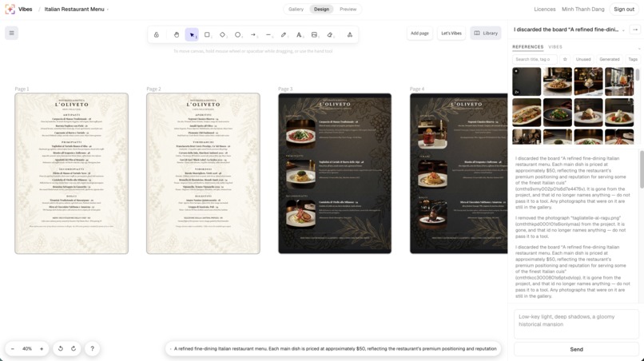The width and height of the screenshot is (644, 361).
Task: Open the VIBES tab
Action: point(555,47)
